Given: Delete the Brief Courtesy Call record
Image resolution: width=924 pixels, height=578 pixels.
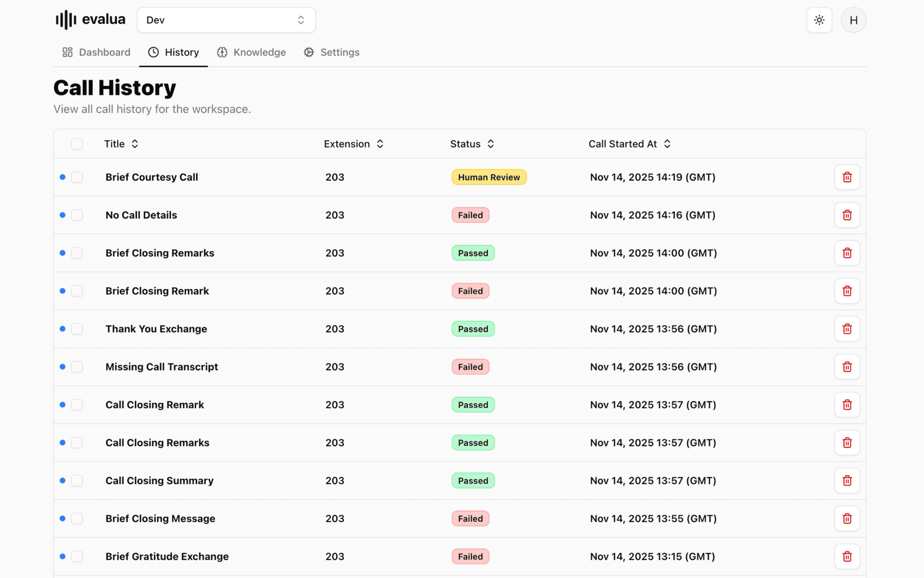Looking at the screenshot, I should tap(847, 177).
